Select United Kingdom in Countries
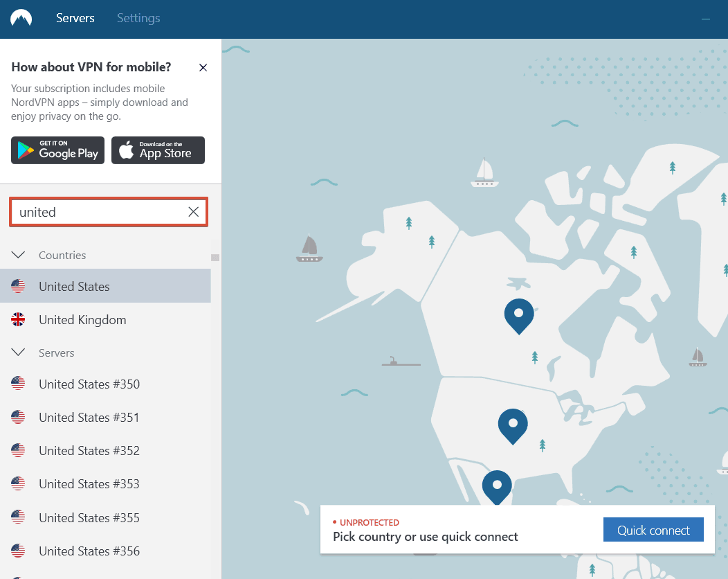The height and width of the screenshot is (579, 728). (x=105, y=320)
